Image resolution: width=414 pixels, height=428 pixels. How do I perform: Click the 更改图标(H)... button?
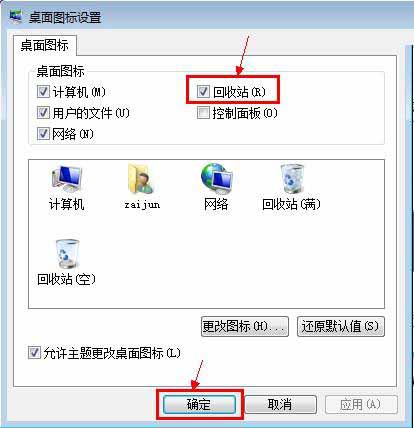tap(245, 326)
